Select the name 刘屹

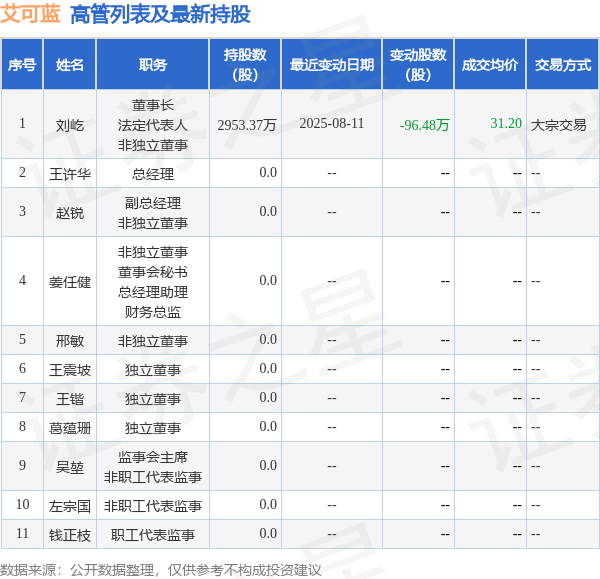70,125
